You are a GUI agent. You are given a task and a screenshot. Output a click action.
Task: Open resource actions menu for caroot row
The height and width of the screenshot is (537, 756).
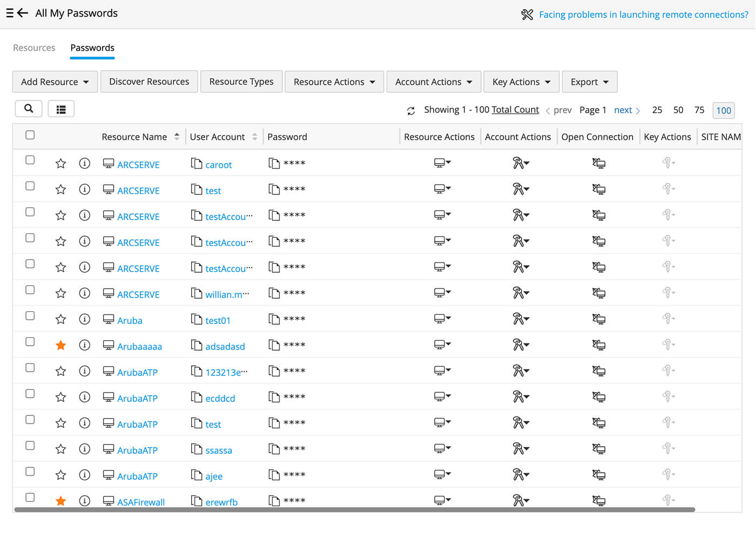point(442,163)
